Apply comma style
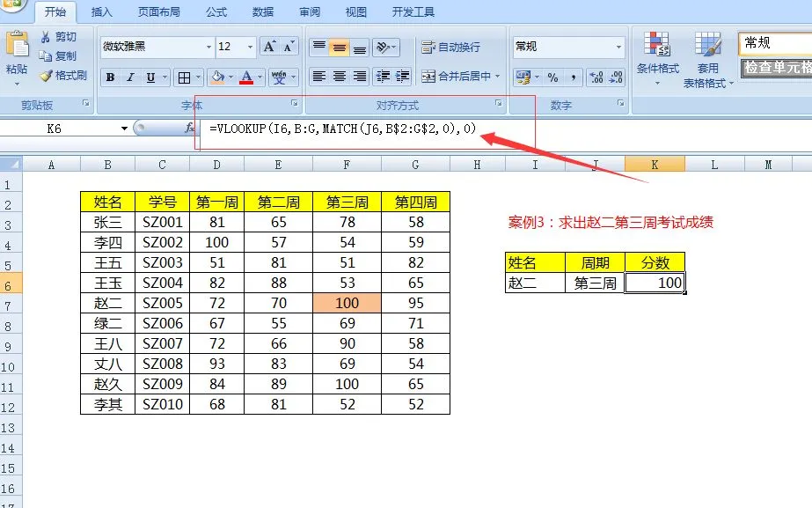 point(574,77)
